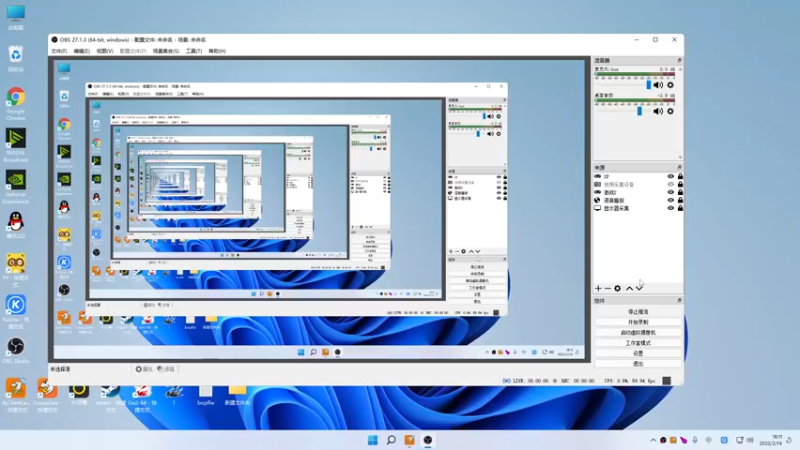The image size is (800, 450).
Task: Move source down with down arrow
Action: pos(639,288)
